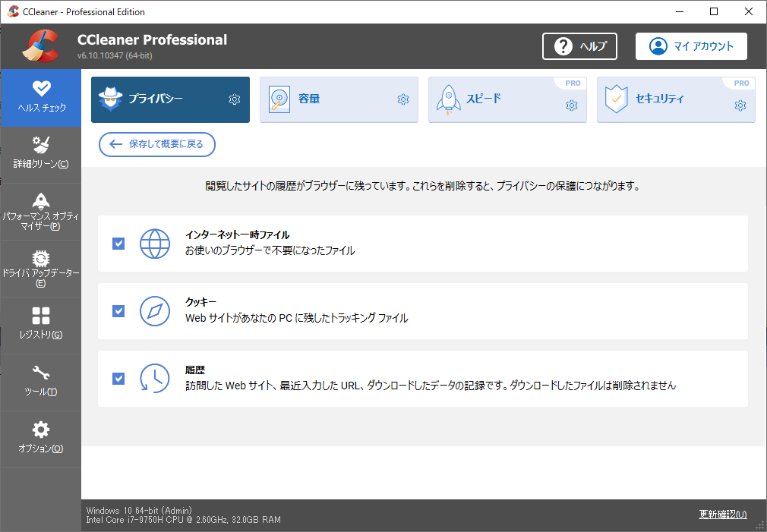
Task: Click the rocket icon on スピード tab
Action: click(x=448, y=99)
